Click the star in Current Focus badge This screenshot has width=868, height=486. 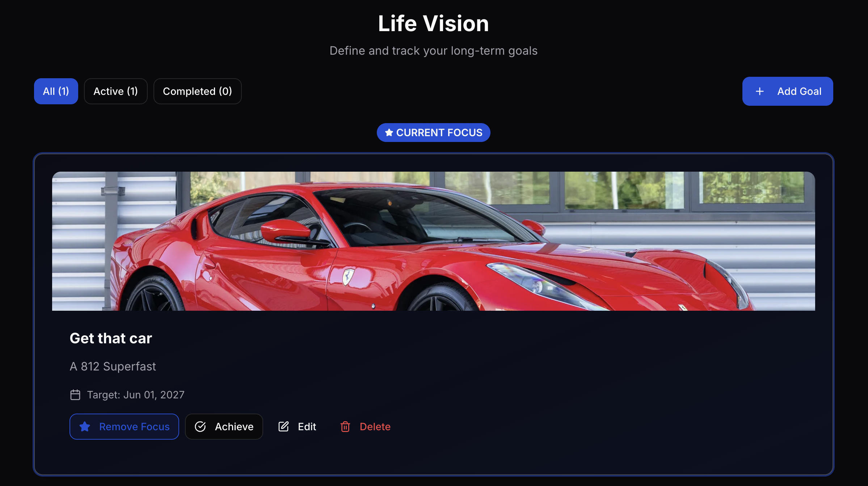(x=389, y=133)
